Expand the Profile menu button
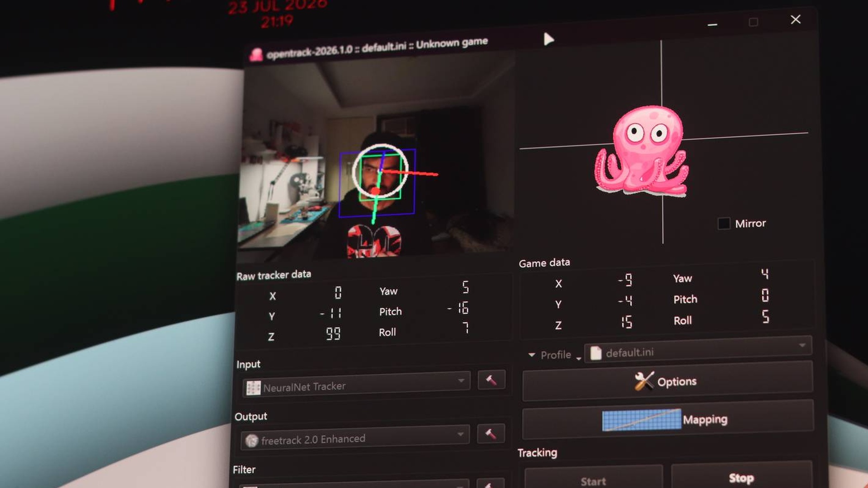868x488 pixels. tap(555, 355)
